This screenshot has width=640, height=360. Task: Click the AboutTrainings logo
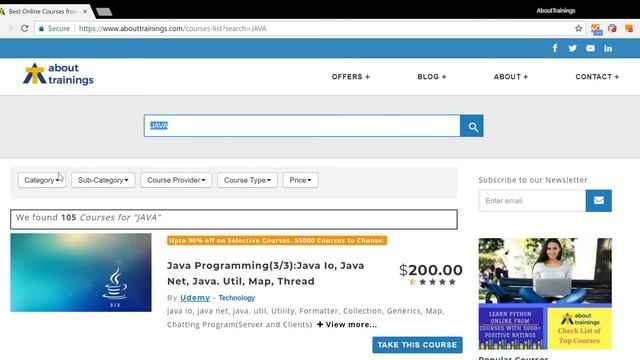pyautogui.click(x=58, y=74)
